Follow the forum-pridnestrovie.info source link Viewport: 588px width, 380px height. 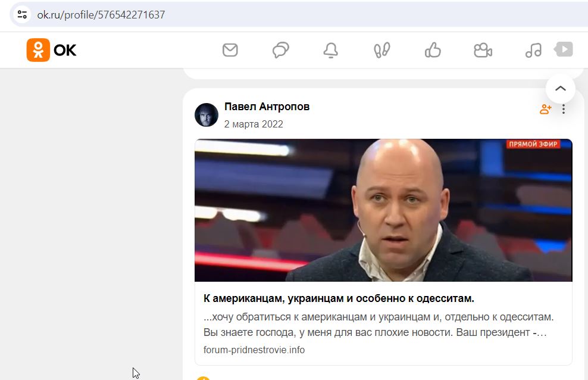254,350
